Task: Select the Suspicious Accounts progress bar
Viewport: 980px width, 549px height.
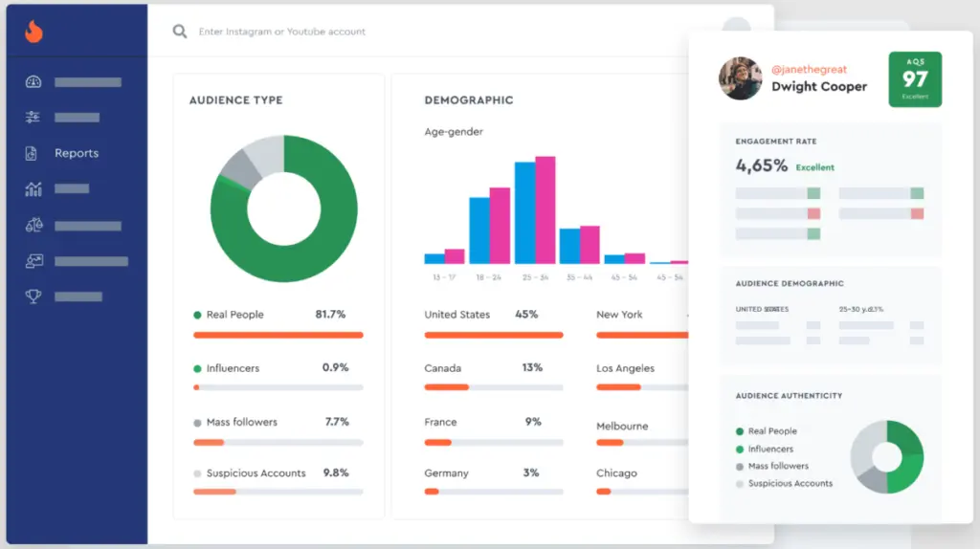Action: coord(278,492)
